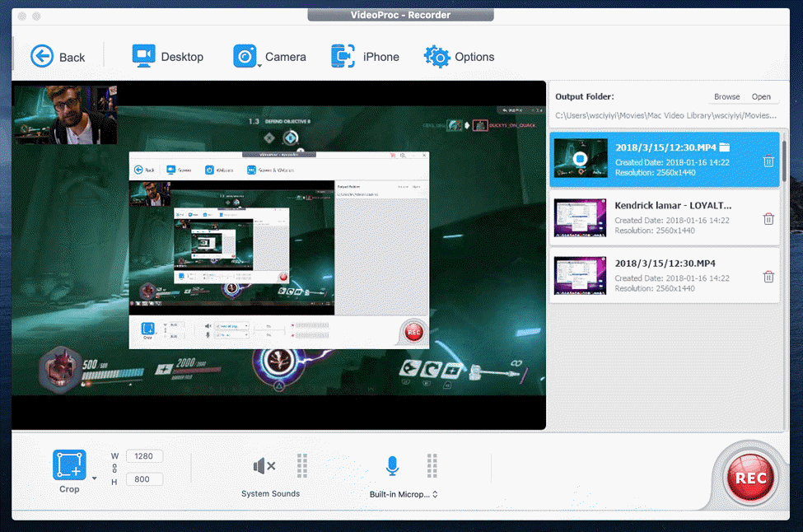This screenshot has height=532, width=803.
Task: Delete the bottom 2018/3/15/12:30.MP4 recording
Action: (x=768, y=277)
